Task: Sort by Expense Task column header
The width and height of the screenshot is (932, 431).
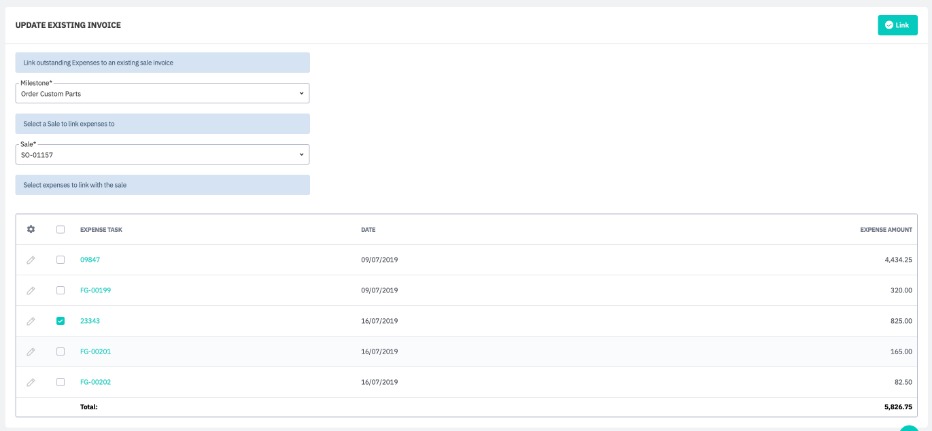Action: tap(101, 230)
